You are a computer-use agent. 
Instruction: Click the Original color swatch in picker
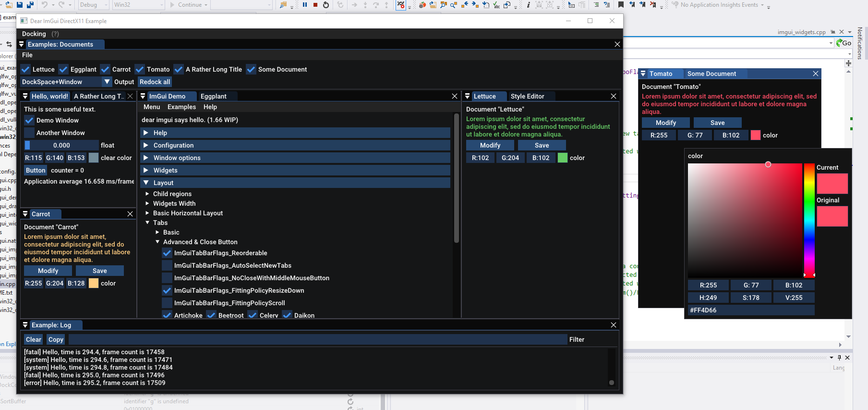coord(832,216)
